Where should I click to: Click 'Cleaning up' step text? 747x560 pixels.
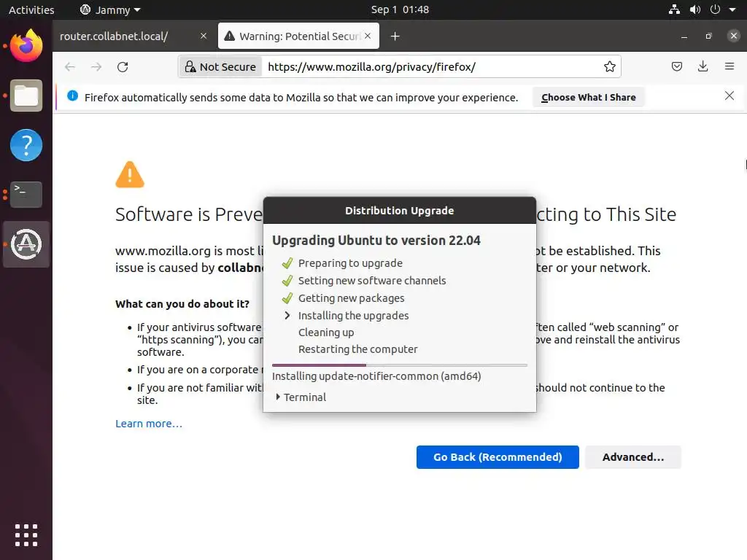click(326, 332)
